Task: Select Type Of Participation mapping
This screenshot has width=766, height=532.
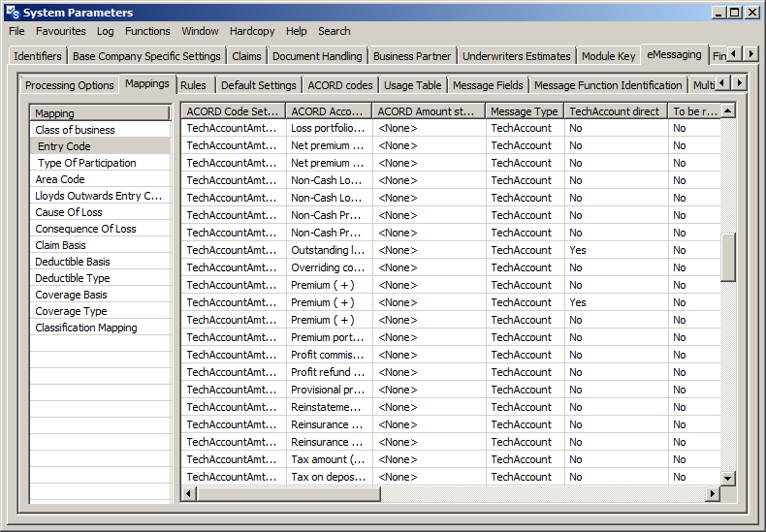Action: [100, 163]
